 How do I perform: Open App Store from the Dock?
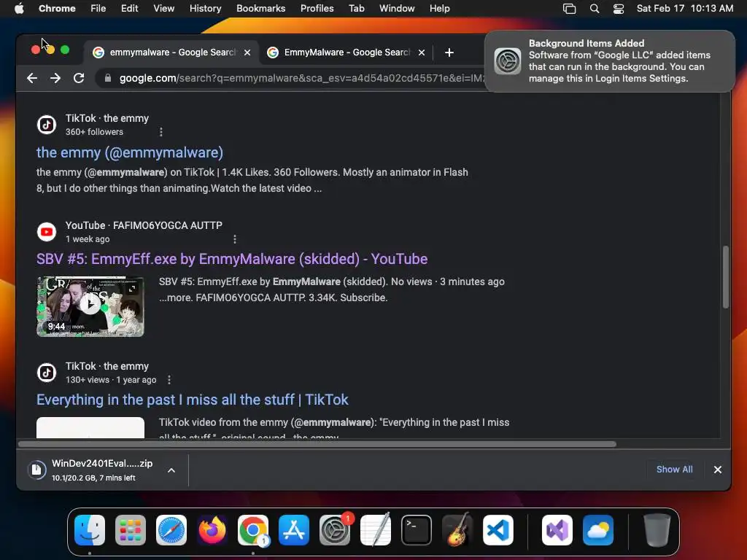[x=294, y=530]
